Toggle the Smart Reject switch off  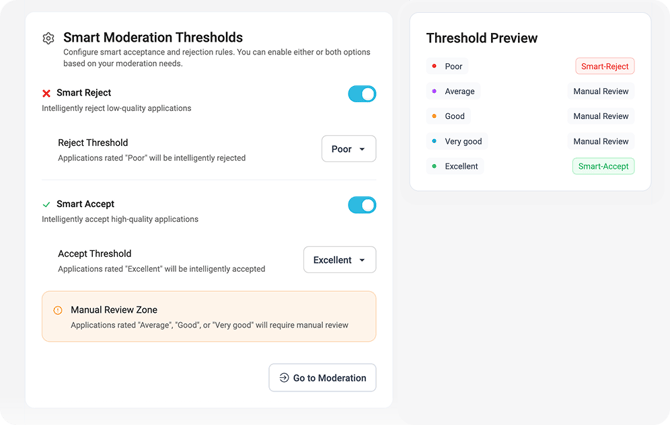362,94
